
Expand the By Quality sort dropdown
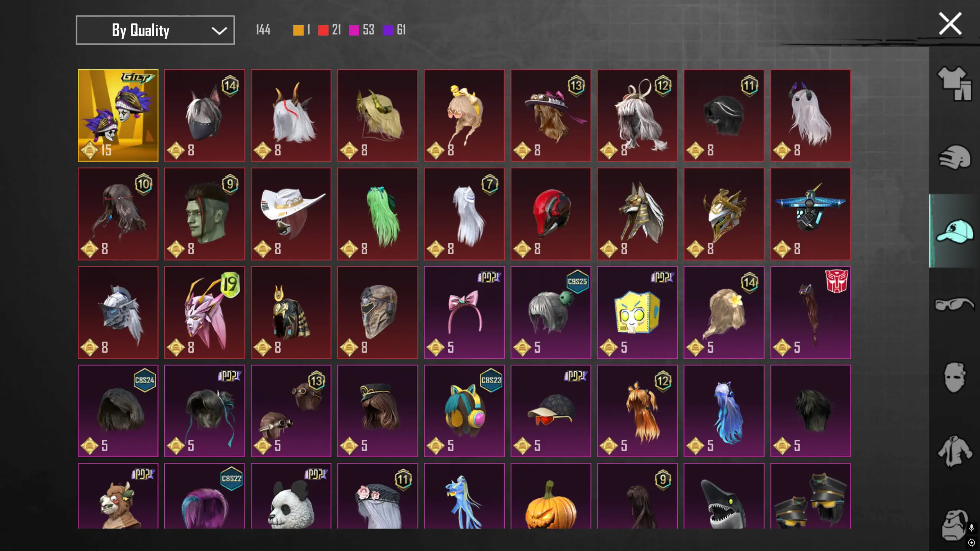pyautogui.click(x=155, y=30)
